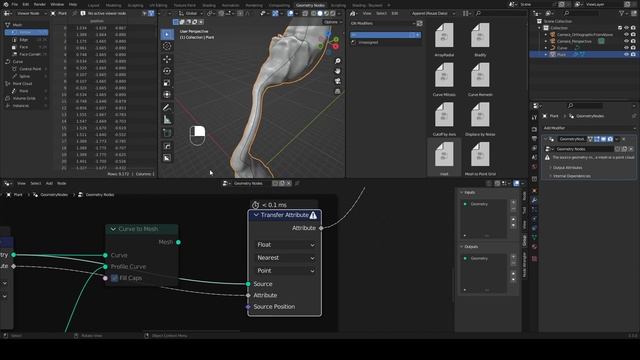This screenshot has height=360, width=640.
Task: Open the Node menu in node editor
Action: pos(62,184)
